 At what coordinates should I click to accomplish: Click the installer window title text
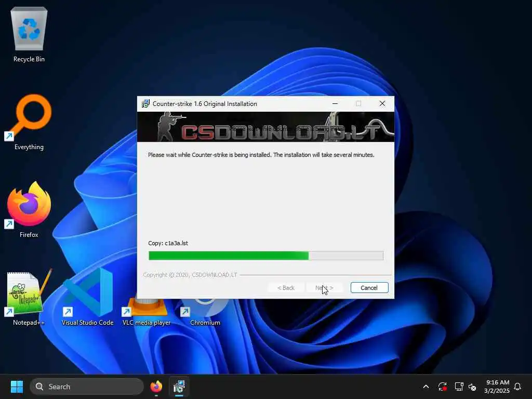205,104
